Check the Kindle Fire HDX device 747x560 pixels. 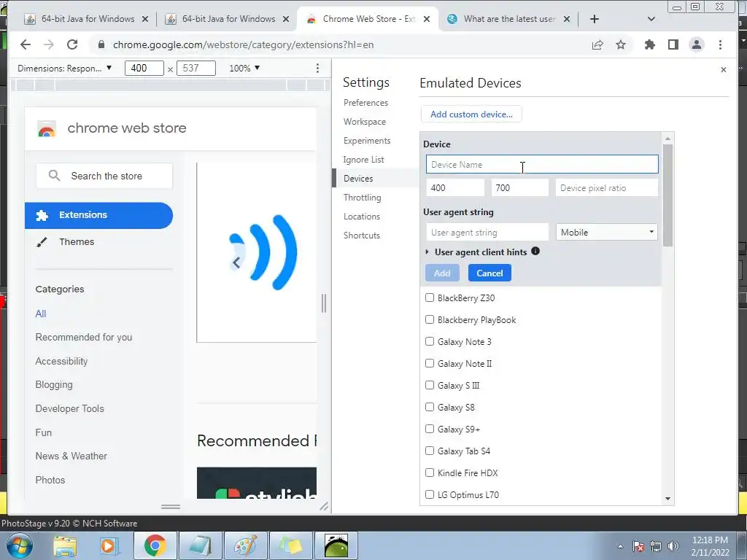(x=429, y=472)
